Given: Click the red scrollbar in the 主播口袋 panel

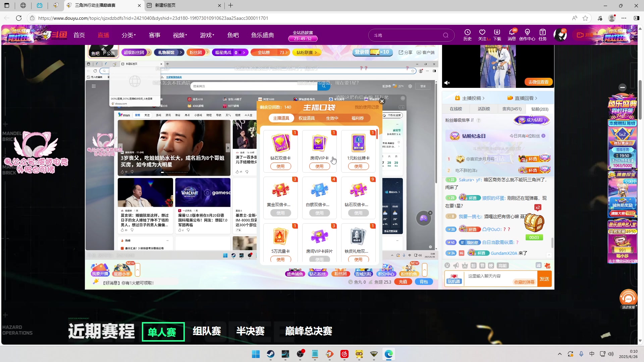Looking at the screenshot, I should [377, 134].
